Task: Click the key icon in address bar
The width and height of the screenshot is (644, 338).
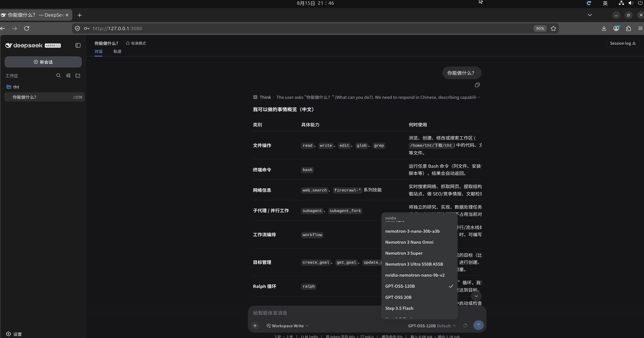Action: pyautogui.click(x=87, y=29)
